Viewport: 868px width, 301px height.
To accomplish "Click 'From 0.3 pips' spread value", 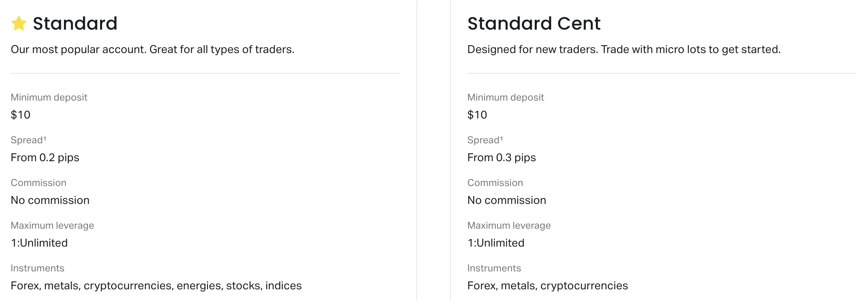I will coord(501,157).
